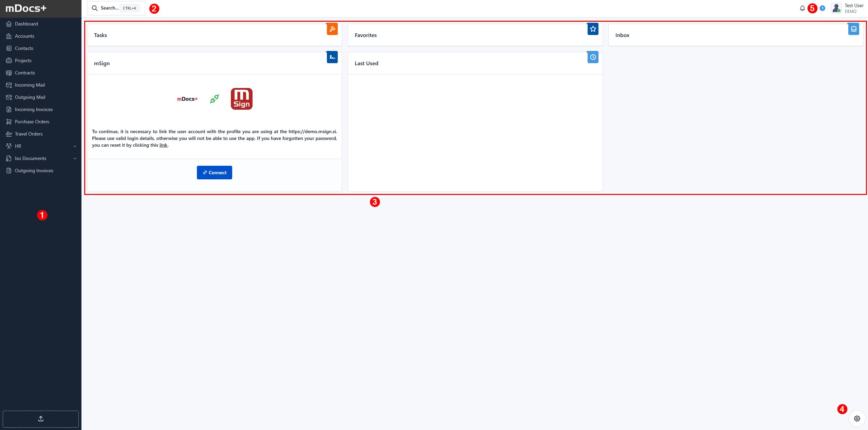Click the dashed file upload dropzone
The image size is (868, 430).
pyautogui.click(x=41, y=419)
